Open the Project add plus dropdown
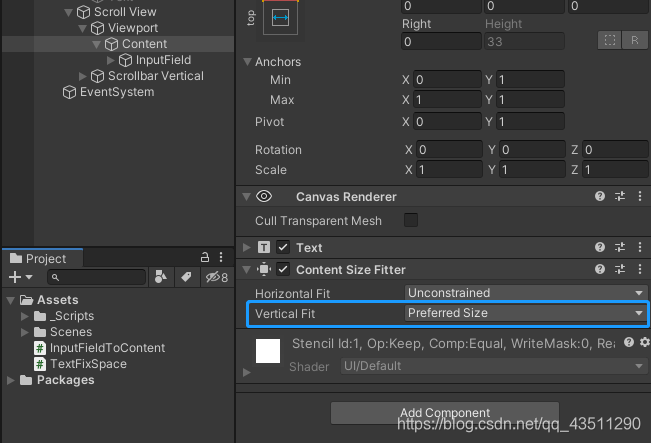 (x=20, y=277)
